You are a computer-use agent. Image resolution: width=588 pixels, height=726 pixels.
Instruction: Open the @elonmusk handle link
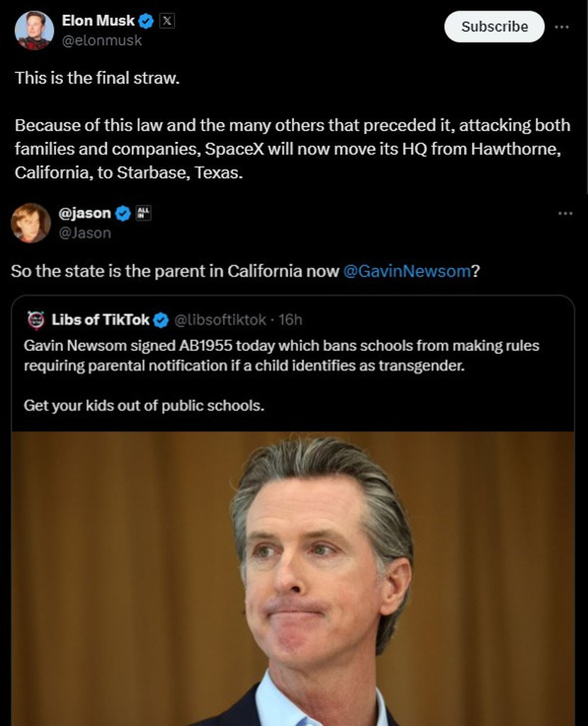[101, 41]
